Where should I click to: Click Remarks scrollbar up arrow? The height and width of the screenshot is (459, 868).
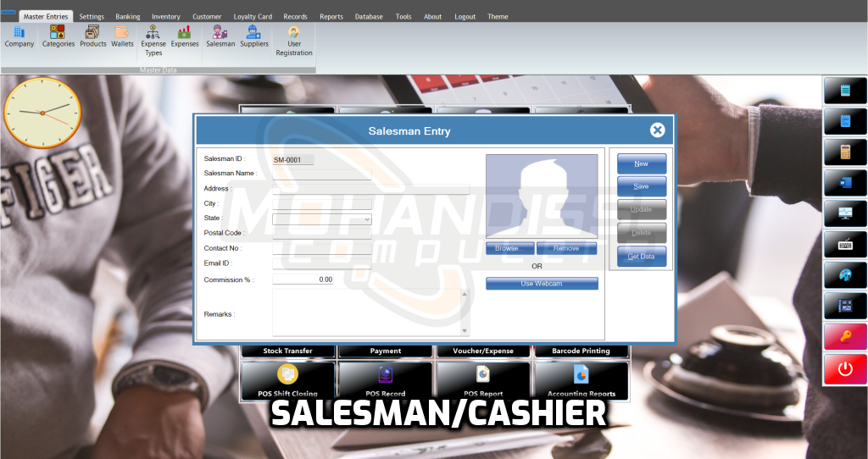point(465,294)
